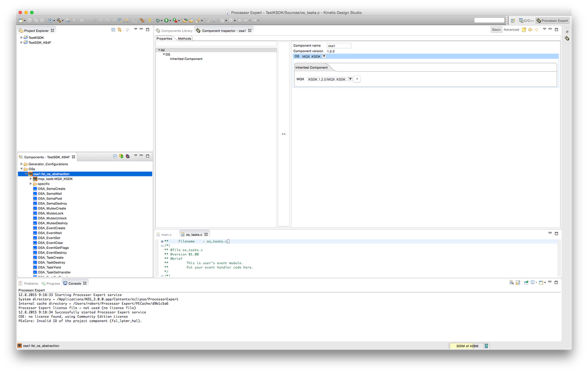Select the Processor Expert perspective
The height and width of the screenshot is (373, 588).
tap(552, 21)
